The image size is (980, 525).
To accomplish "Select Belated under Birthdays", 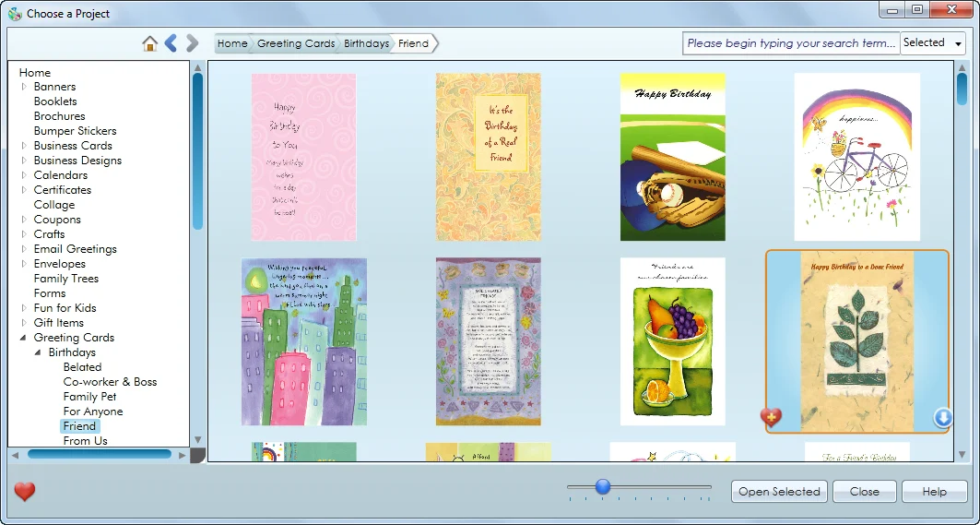I will pos(82,366).
